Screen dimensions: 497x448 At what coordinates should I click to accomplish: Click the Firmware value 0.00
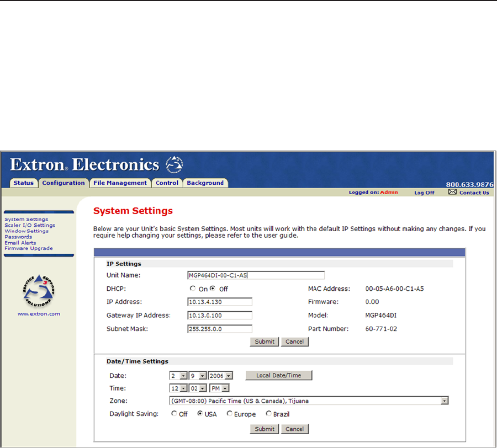(x=372, y=302)
